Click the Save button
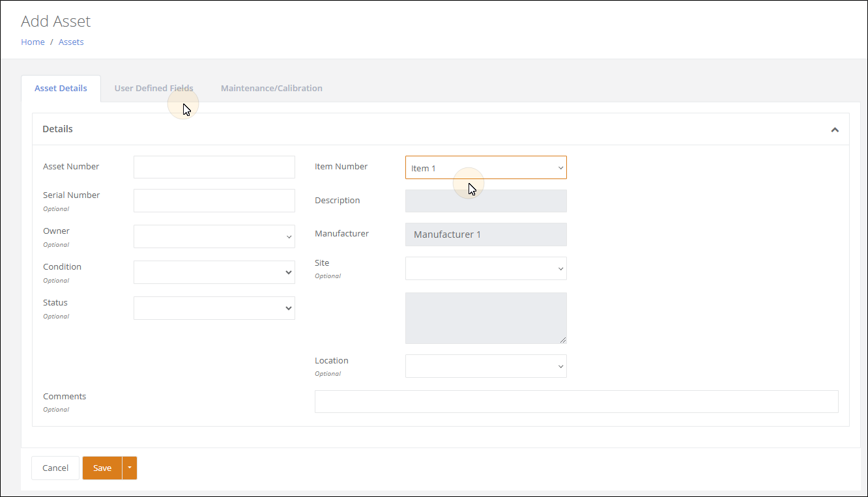The image size is (868, 497). tap(102, 468)
